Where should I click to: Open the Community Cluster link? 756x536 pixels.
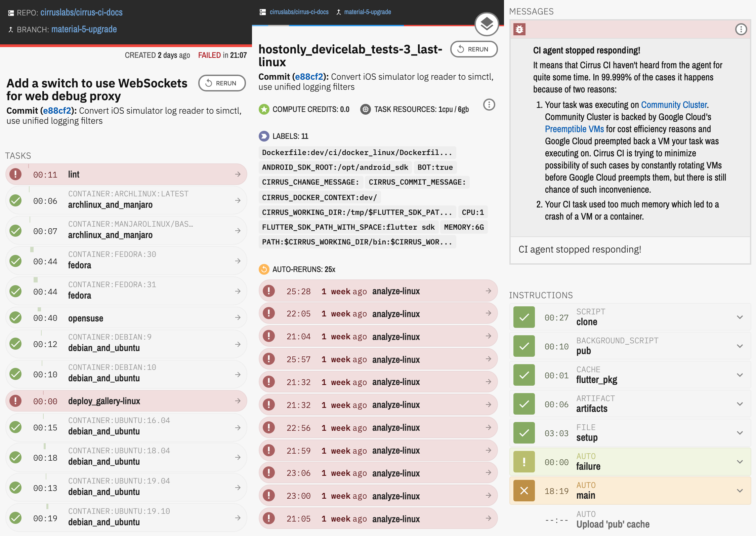pos(674,105)
